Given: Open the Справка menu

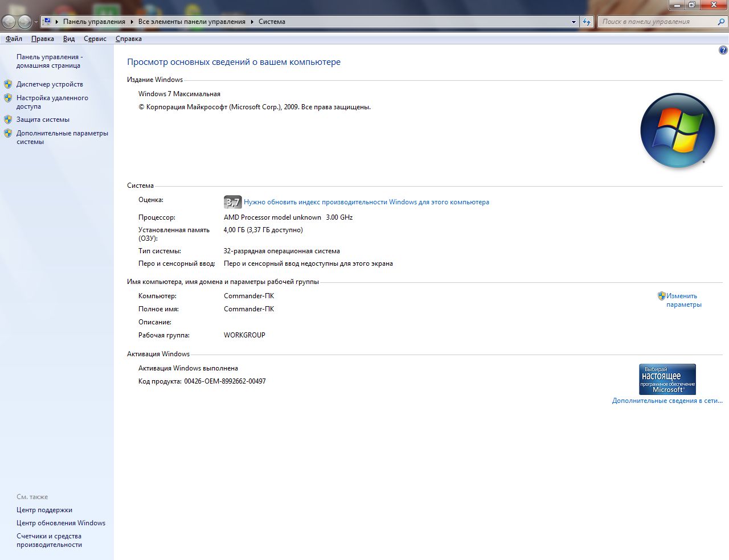Looking at the screenshot, I should click(x=129, y=39).
